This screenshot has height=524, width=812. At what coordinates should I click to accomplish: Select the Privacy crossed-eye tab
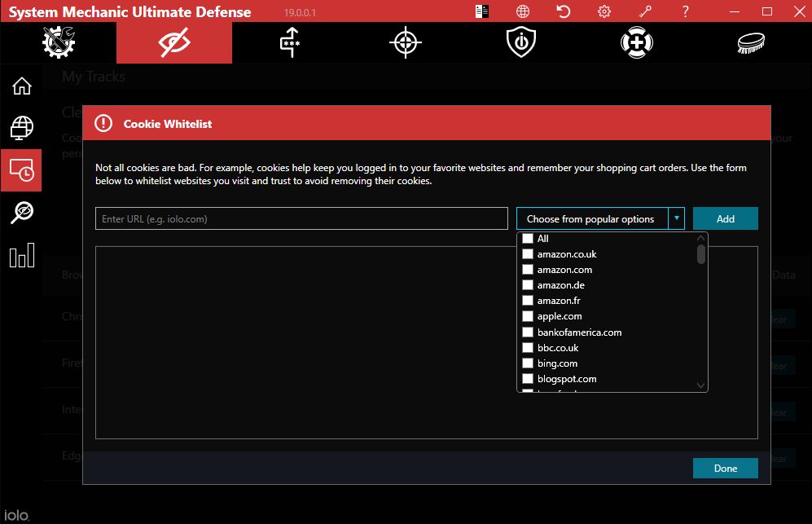[174, 42]
